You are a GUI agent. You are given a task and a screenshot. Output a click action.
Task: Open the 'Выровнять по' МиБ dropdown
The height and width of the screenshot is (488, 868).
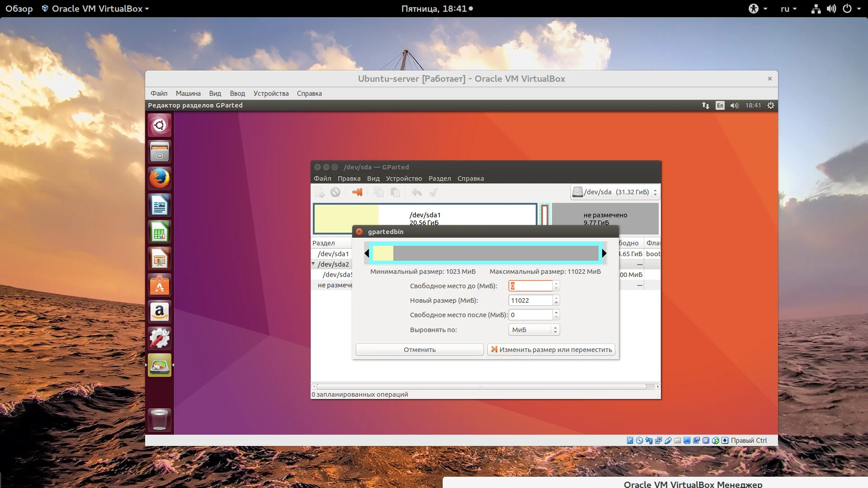point(534,330)
